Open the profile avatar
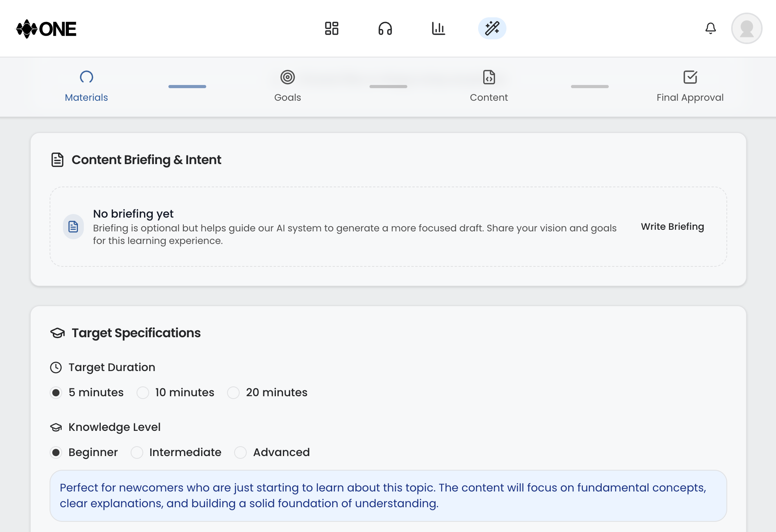Viewport: 776px width, 532px height. pos(746,28)
